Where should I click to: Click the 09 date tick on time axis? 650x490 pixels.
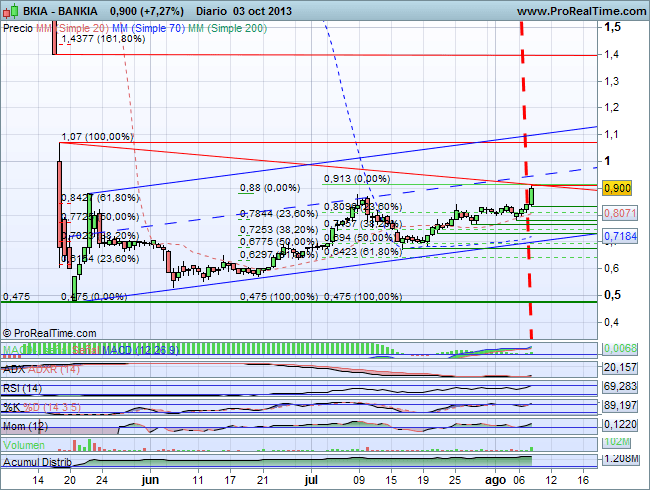coord(359,480)
